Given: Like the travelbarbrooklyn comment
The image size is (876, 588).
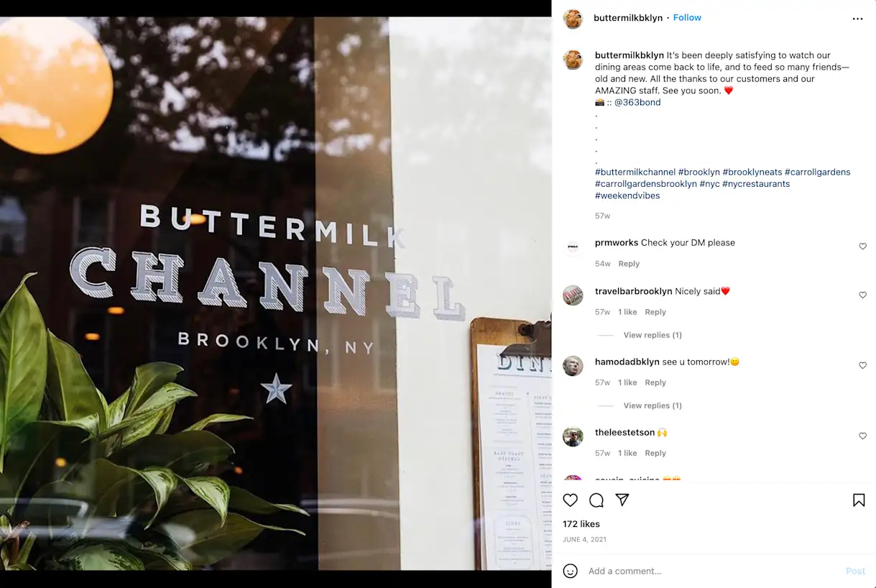Looking at the screenshot, I should 863,295.
